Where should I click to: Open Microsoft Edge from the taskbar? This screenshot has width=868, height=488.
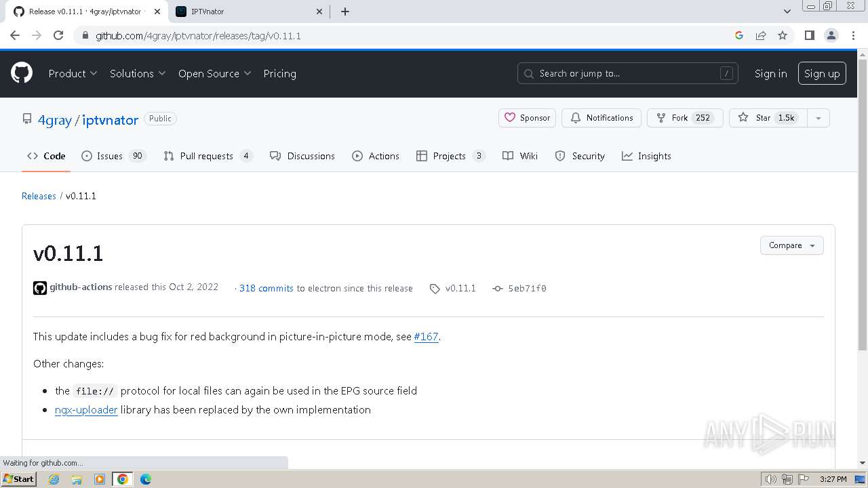(146, 479)
